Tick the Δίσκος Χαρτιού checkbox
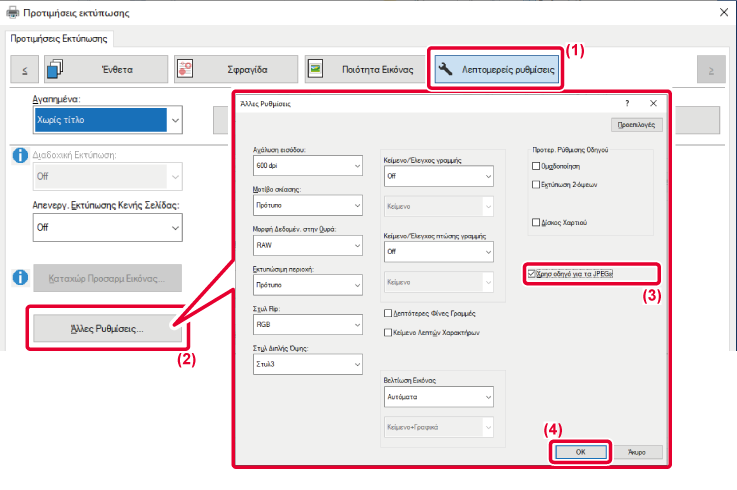The width and height of the screenshot is (737, 490). tap(537, 222)
